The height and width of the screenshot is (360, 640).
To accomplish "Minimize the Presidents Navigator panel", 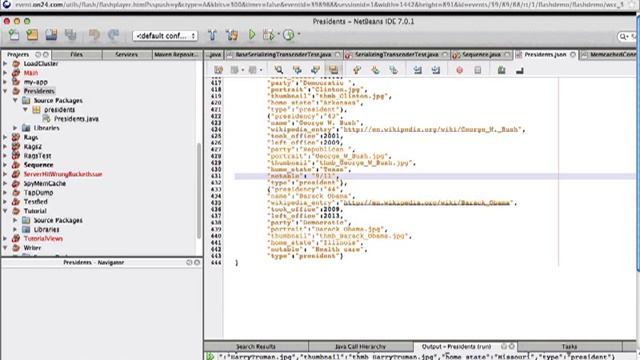I will (189, 262).
